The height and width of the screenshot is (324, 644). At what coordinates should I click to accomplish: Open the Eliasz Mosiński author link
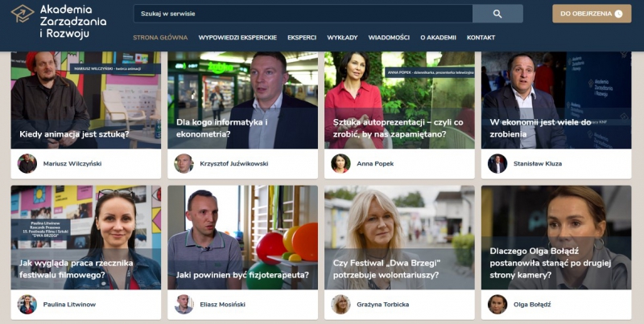pyautogui.click(x=223, y=305)
